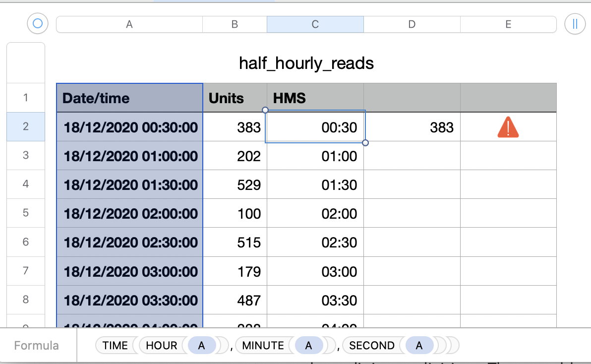Click the cell reference A inside MINUTE
This screenshot has width=591, height=364.
[x=308, y=345]
